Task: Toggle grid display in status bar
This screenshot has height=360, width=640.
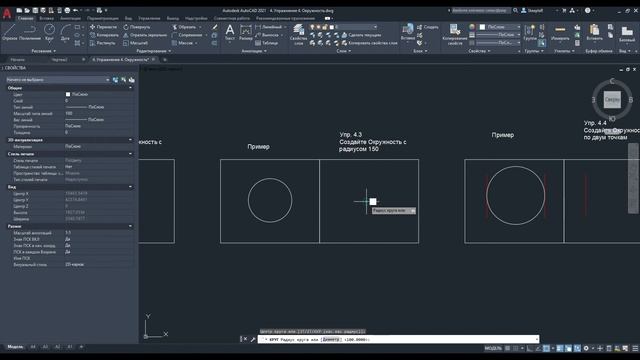Action: (507, 348)
